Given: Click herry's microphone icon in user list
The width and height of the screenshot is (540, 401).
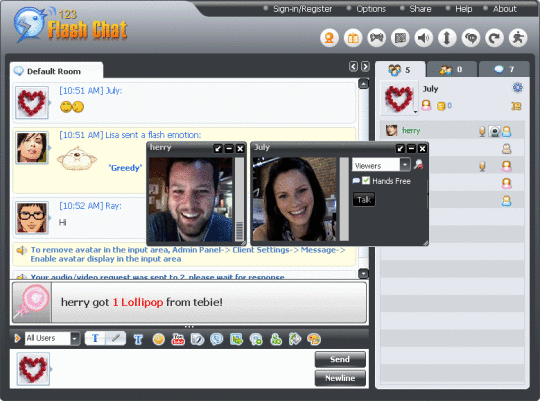Looking at the screenshot, I should [x=482, y=131].
